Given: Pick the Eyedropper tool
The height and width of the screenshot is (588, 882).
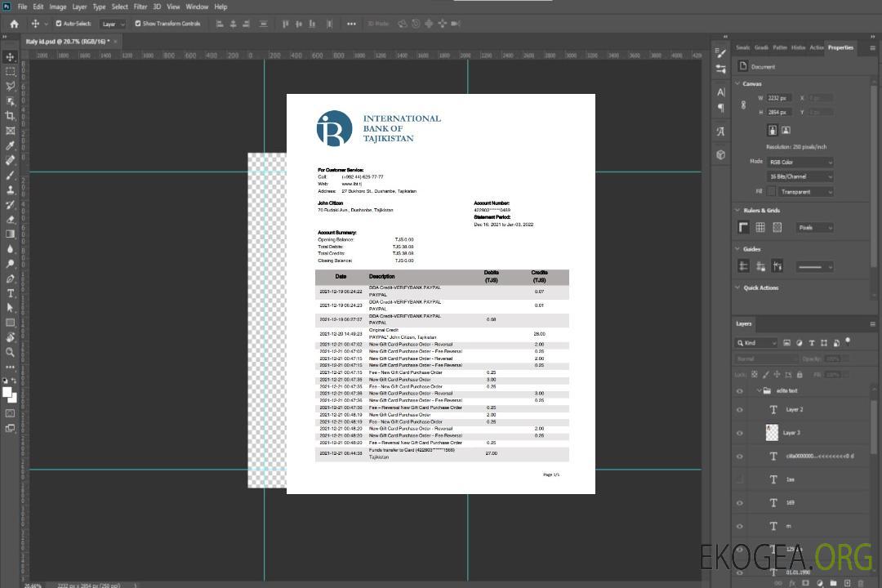Looking at the screenshot, I should (x=11, y=145).
